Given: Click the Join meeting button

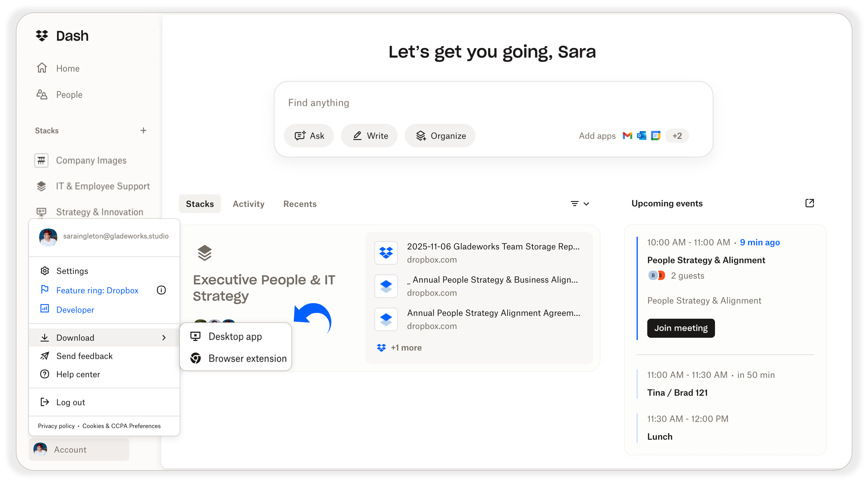Looking at the screenshot, I should [680, 328].
